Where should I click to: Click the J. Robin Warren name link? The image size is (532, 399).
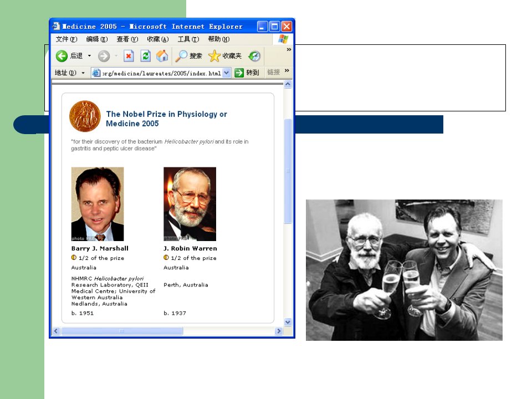[190, 248]
